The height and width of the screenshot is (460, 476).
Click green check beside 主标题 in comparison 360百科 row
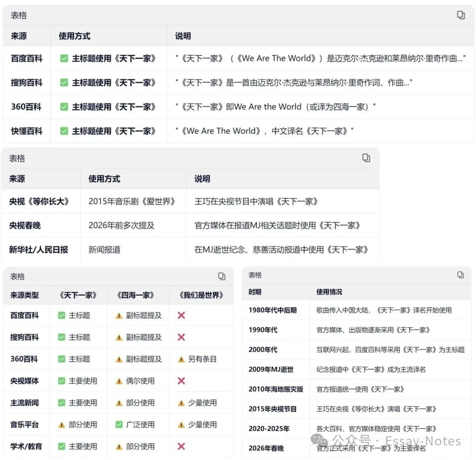click(62, 359)
